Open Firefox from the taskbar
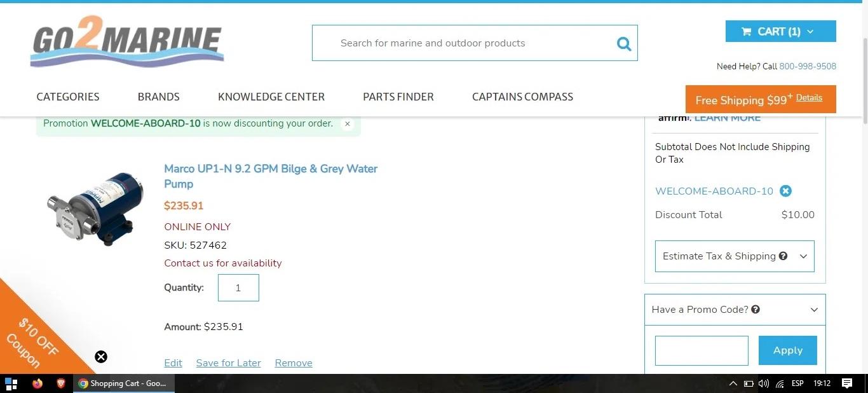The height and width of the screenshot is (393, 868). click(37, 383)
